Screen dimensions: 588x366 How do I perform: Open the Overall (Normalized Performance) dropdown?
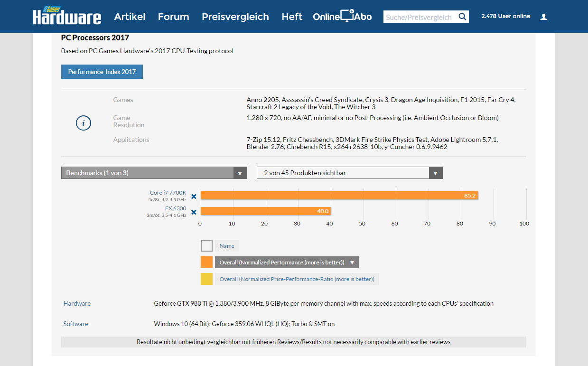[287, 262]
